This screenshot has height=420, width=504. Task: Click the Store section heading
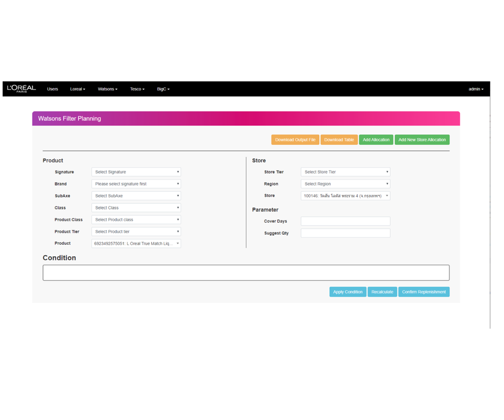click(x=259, y=160)
